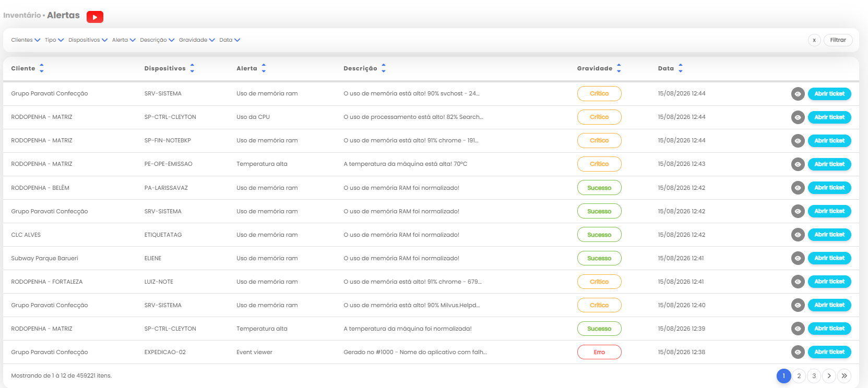View details of ELIENE alert
This screenshot has height=388, width=868.
[798, 258]
